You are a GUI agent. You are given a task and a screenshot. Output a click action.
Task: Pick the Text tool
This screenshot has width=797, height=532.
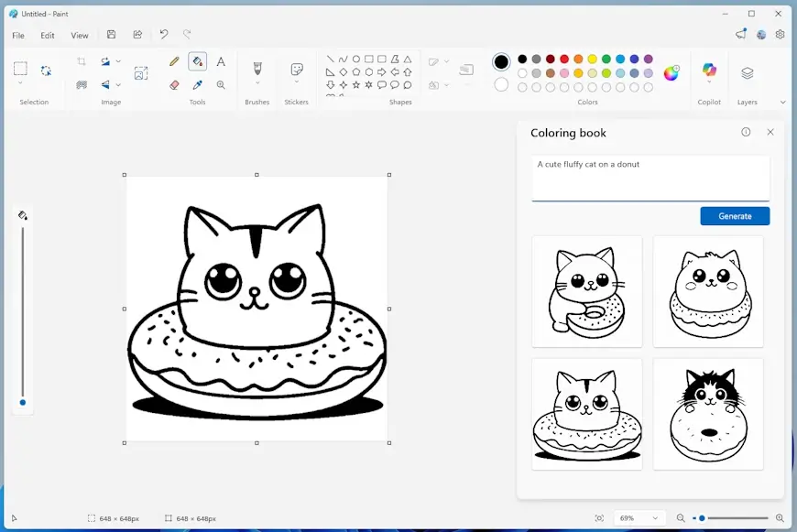pos(221,61)
